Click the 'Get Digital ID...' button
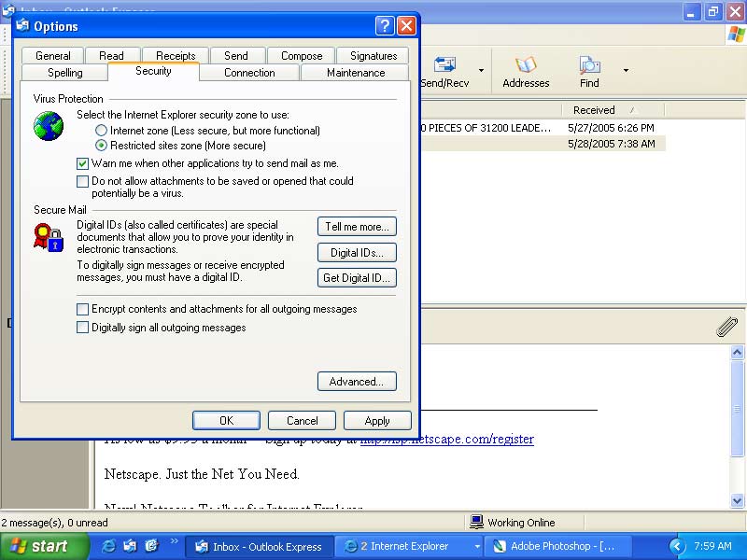This screenshot has width=747, height=560. coord(357,278)
